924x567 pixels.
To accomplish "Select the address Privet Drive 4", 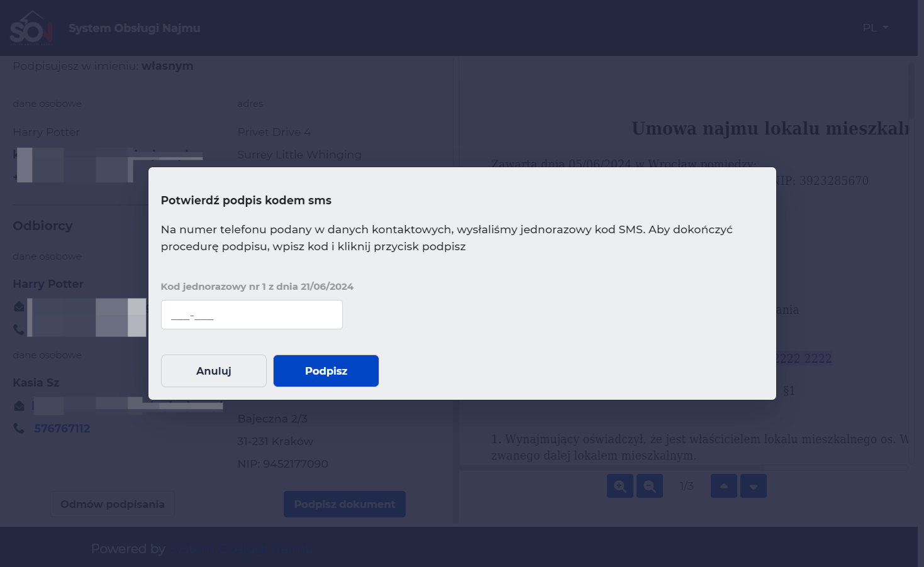I will click(x=274, y=132).
